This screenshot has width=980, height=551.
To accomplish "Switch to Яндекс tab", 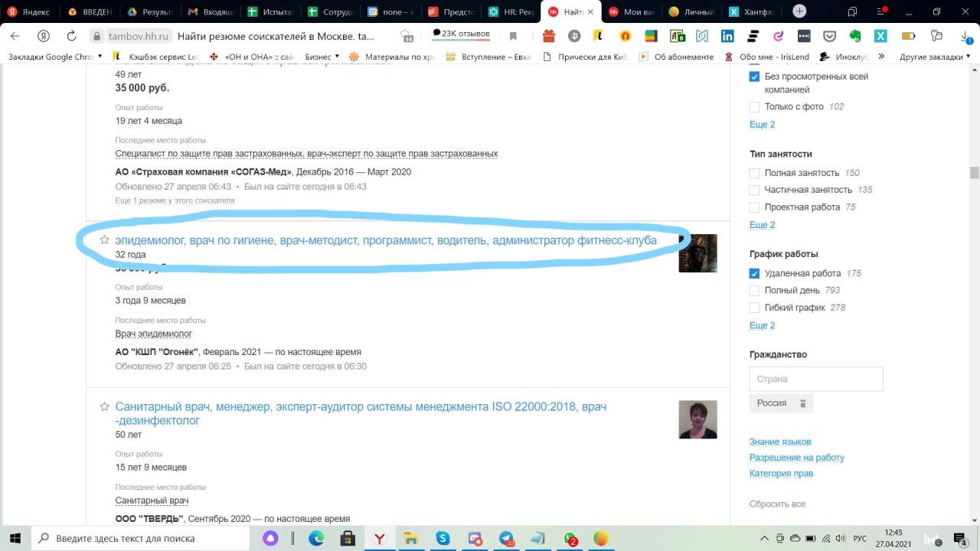I will 28,11.
